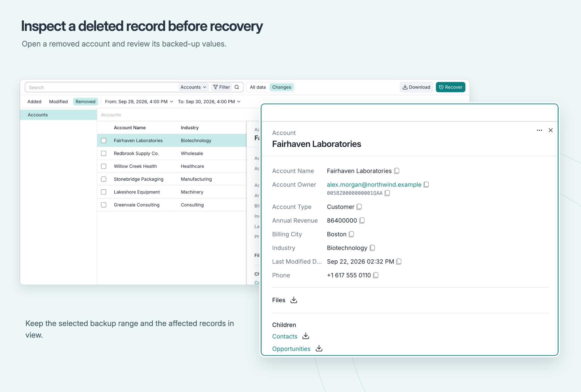Show Modified records
Screen dimensions: 581x392
[x=58, y=102]
